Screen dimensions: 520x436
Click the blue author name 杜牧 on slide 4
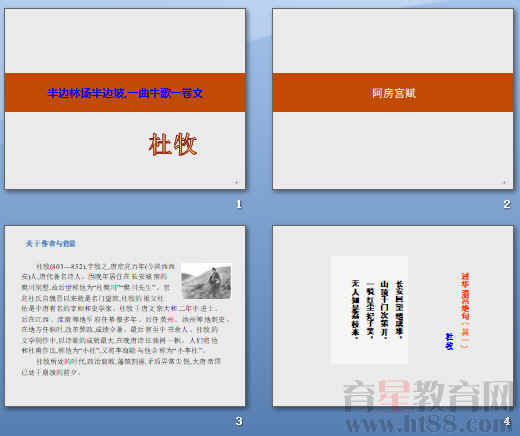point(449,341)
